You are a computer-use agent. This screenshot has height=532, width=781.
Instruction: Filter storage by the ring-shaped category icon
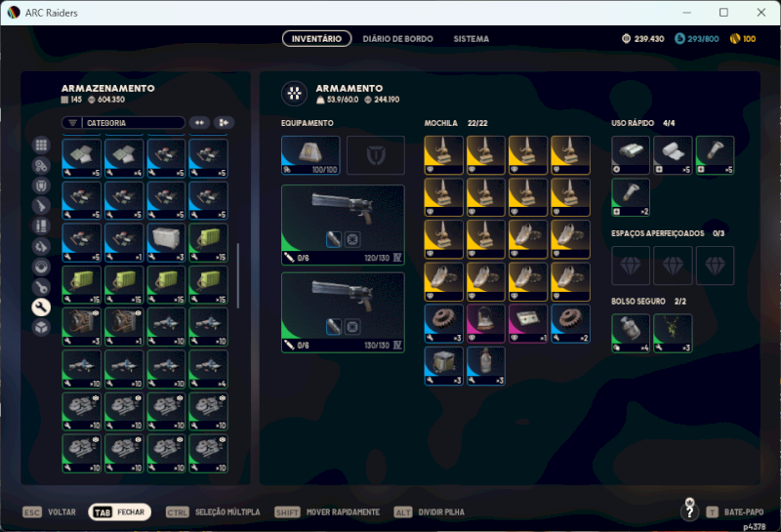coord(41,267)
